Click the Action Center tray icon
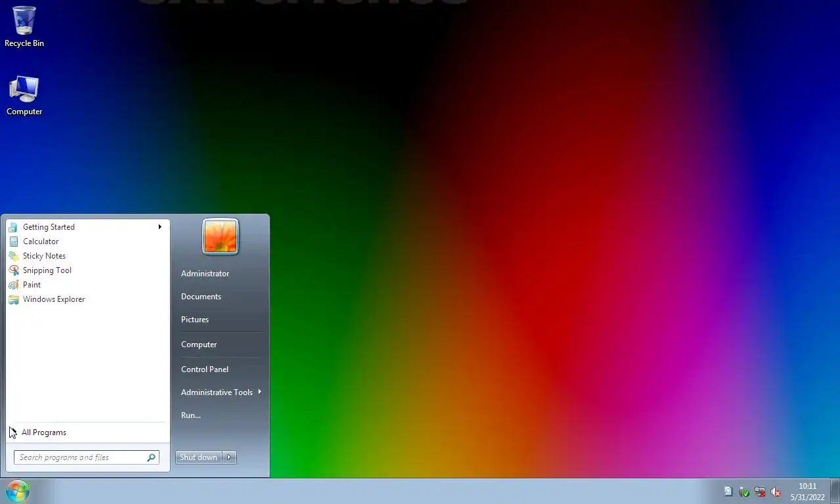 pos(728,492)
